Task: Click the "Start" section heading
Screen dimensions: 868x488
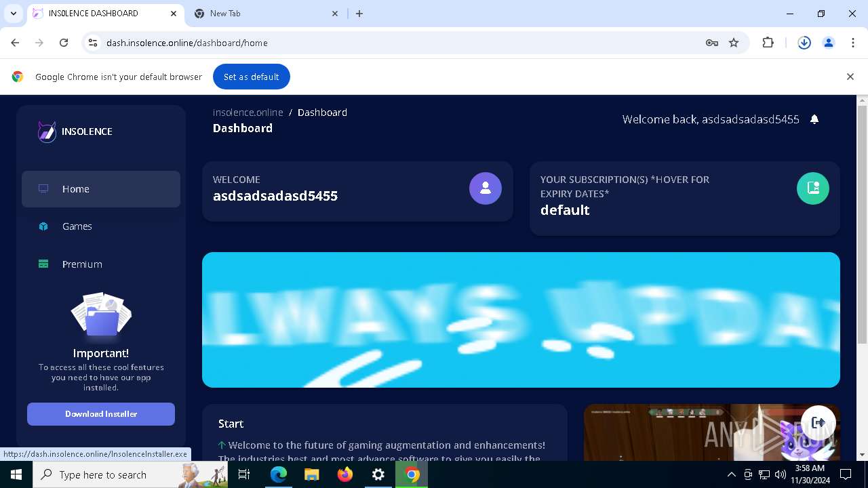Action: tap(231, 424)
